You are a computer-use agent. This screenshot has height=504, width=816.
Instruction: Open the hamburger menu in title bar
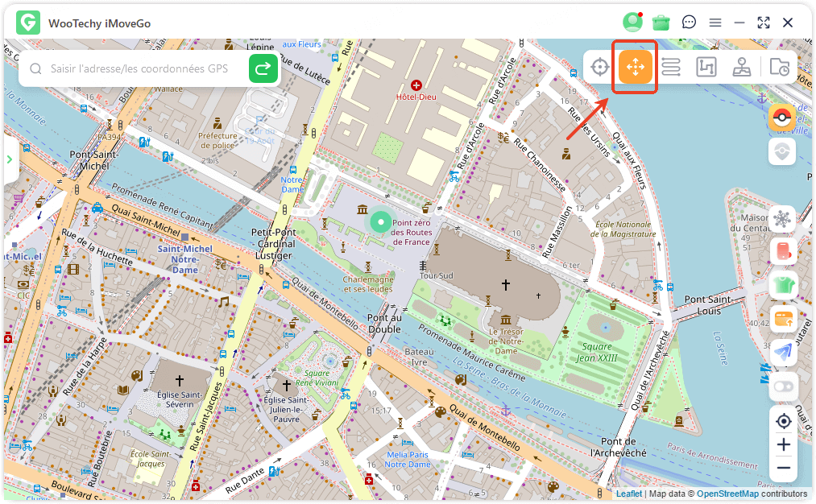(x=715, y=23)
